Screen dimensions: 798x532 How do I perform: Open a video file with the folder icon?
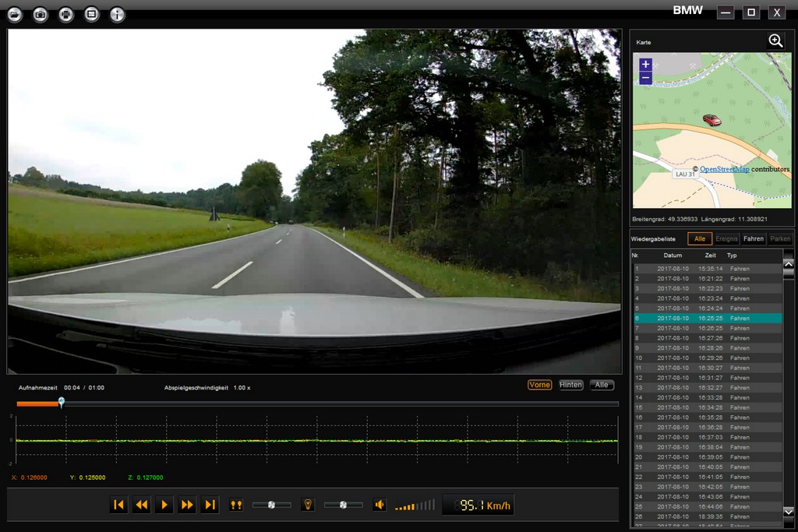15,14
